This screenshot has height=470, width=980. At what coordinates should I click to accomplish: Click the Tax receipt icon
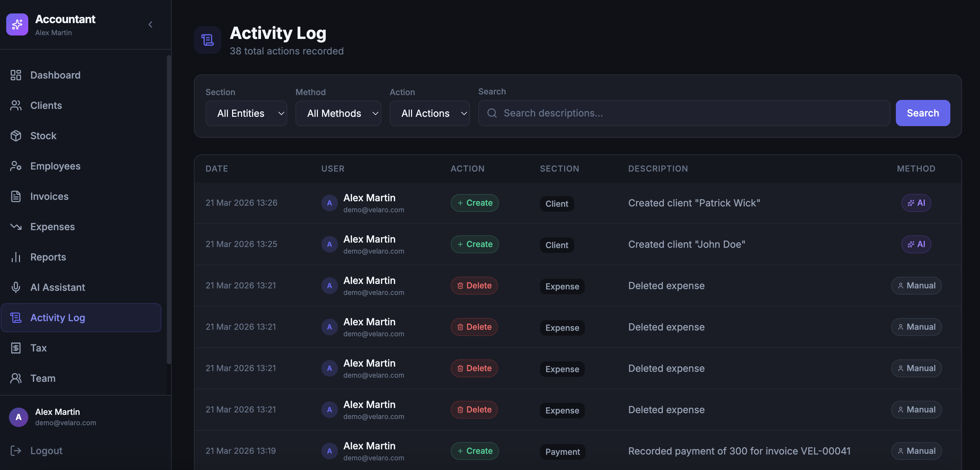tap(16, 348)
